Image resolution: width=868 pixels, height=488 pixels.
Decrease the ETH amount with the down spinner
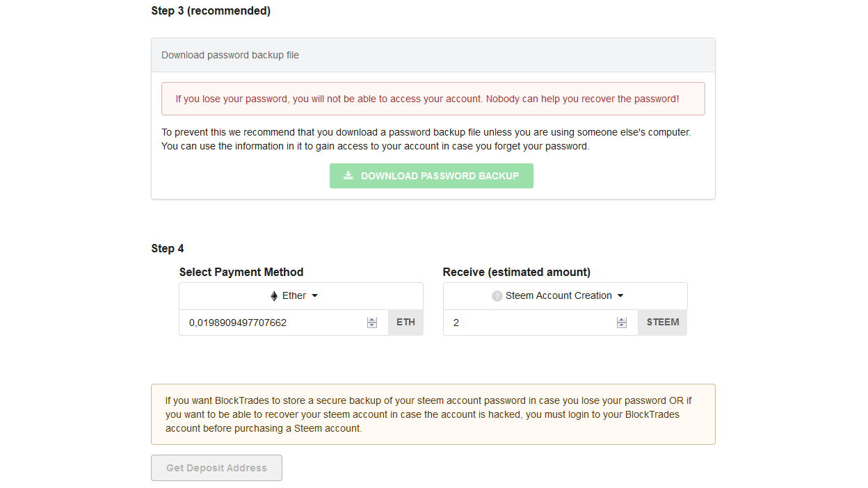pyautogui.click(x=372, y=325)
